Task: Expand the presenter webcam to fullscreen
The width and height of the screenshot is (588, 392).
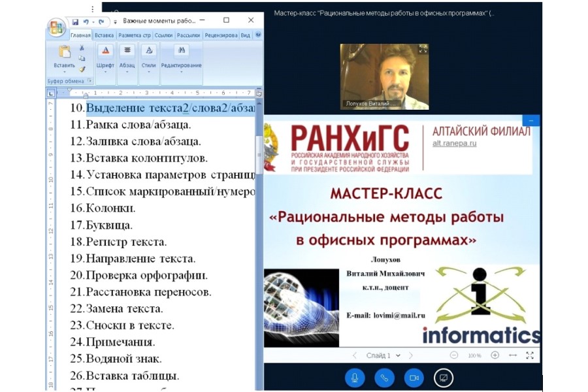Action: tap(423, 49)
